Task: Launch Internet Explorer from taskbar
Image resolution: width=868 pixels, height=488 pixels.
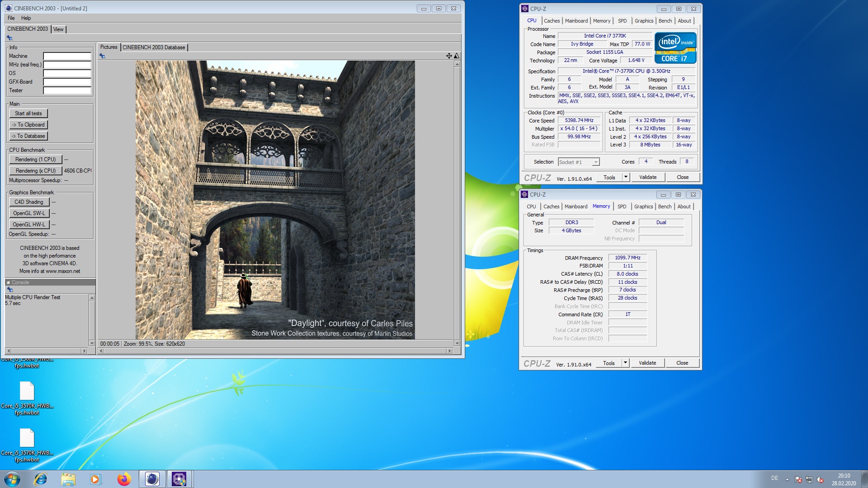Action: pyautogui.click(x=41, y=479)
